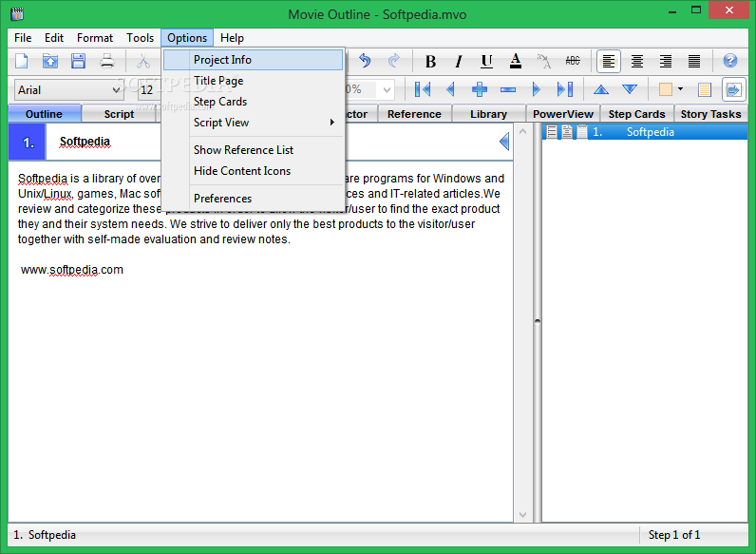Click the scrollbar down arrow in outline editor
Screen dimensions: 756x554
(522, 515)
